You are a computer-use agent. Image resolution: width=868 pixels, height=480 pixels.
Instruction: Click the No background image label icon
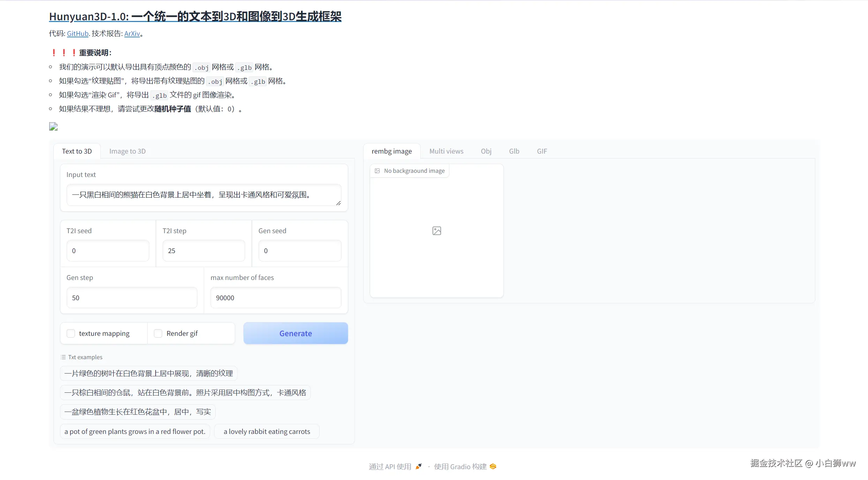click(377, 171)
